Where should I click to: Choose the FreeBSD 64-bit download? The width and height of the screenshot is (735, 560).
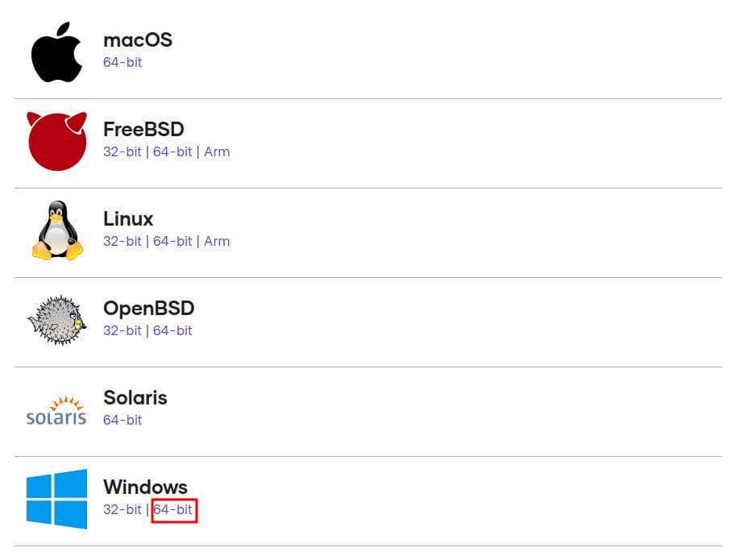tap(172, 151)
